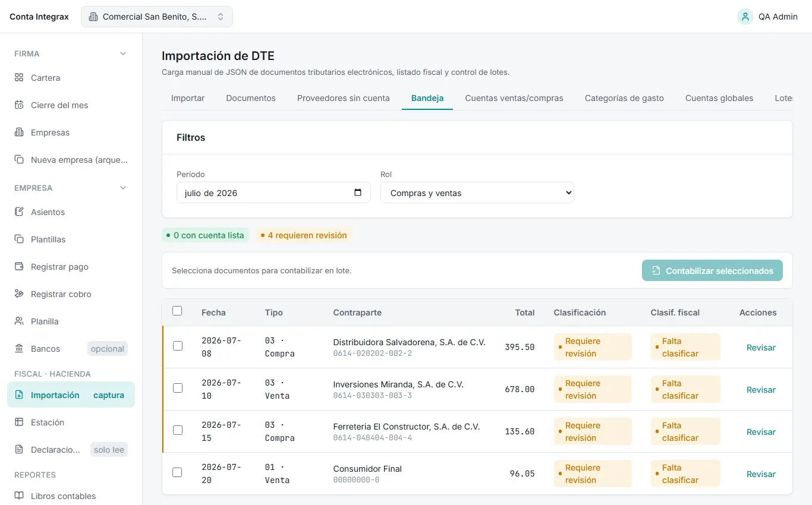Switch to the Documentos tab
812x505 pixels.
pos(251,98)
